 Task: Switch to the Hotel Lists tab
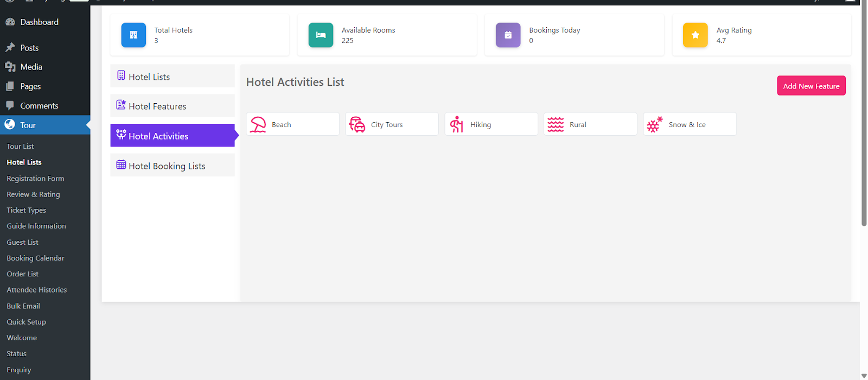pos(172,77)
